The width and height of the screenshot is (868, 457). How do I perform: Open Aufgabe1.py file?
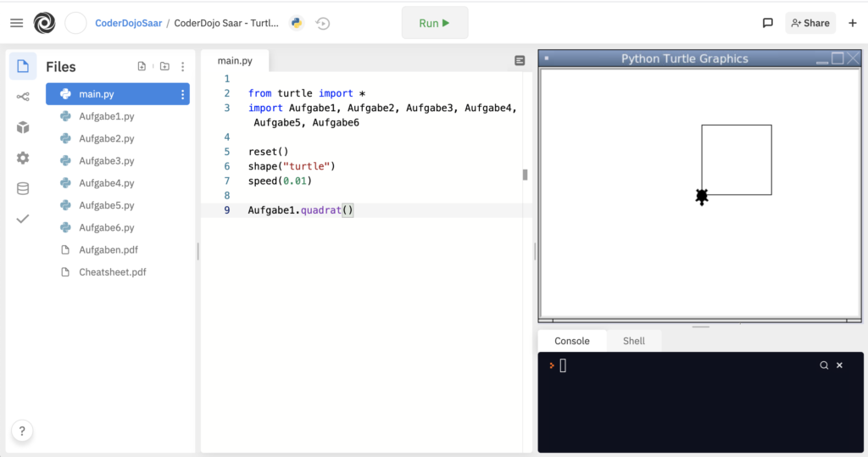tap(106, 116)
